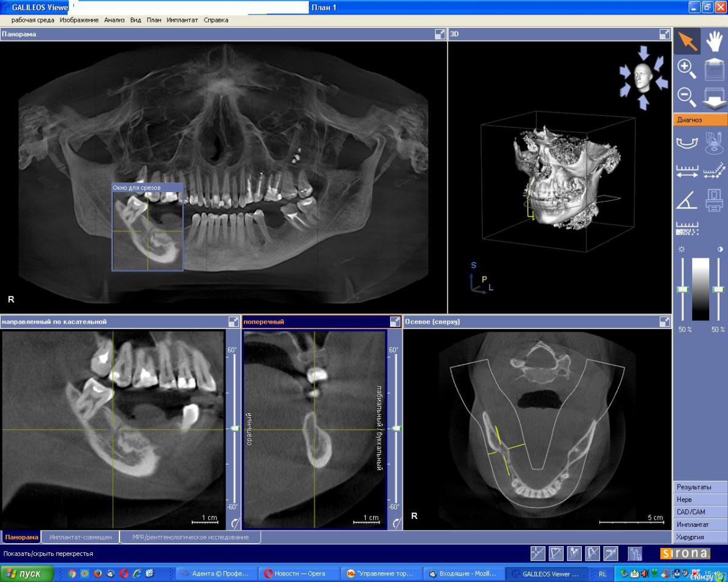Expand the Результаты panel
Viewport: 728px width, 582px height.
[699, 487]
